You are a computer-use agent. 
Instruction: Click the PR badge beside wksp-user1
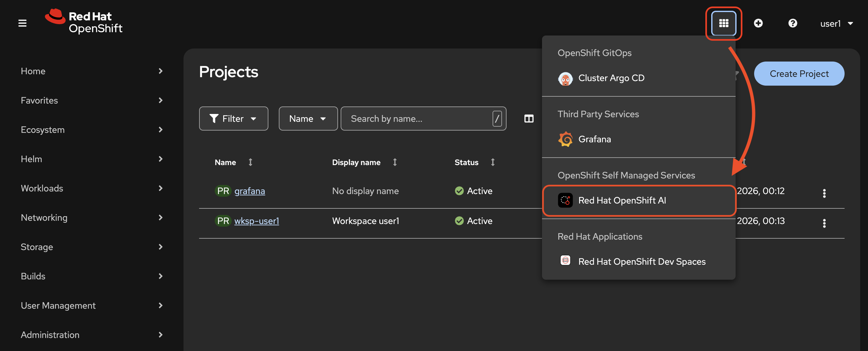click(223, 221)
